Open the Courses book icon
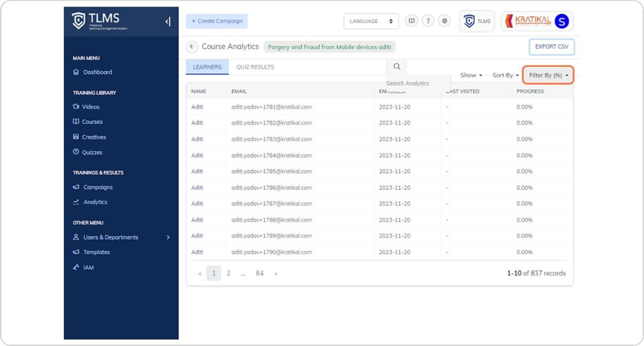 tap(76, 122)
